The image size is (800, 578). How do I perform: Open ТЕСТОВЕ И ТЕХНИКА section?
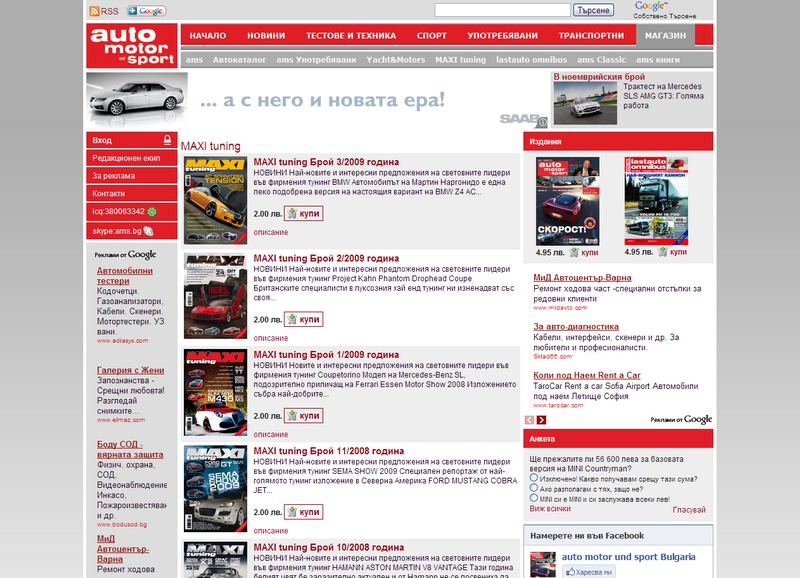pos(351,36)
